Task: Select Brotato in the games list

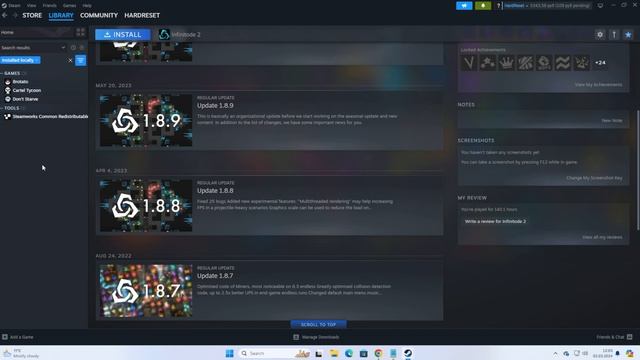Action: coord(20,82)
